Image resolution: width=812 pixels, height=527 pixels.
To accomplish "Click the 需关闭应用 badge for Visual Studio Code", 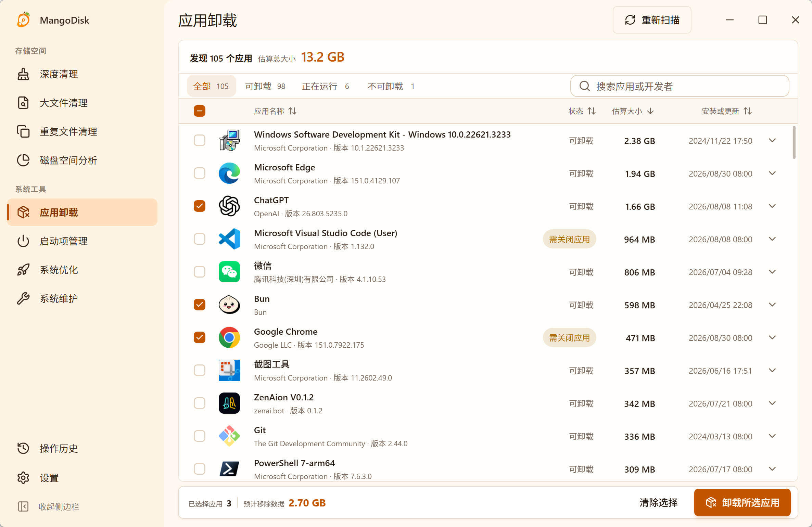I will [569, 239].
